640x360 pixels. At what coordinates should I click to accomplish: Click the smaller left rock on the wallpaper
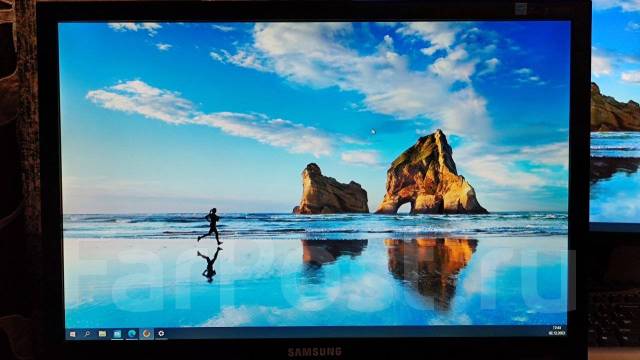(331, 190)
